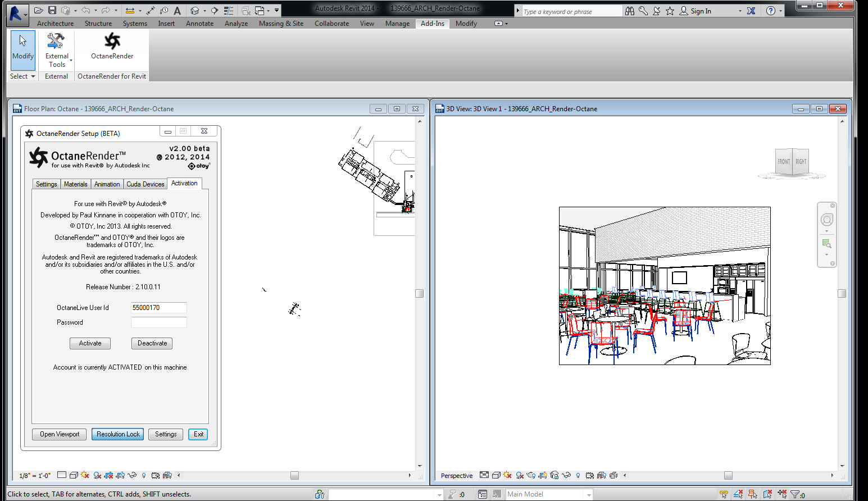Open Autodesk Exchange Apps icon
Screen dimensions: 868x501
pos(751,11)
